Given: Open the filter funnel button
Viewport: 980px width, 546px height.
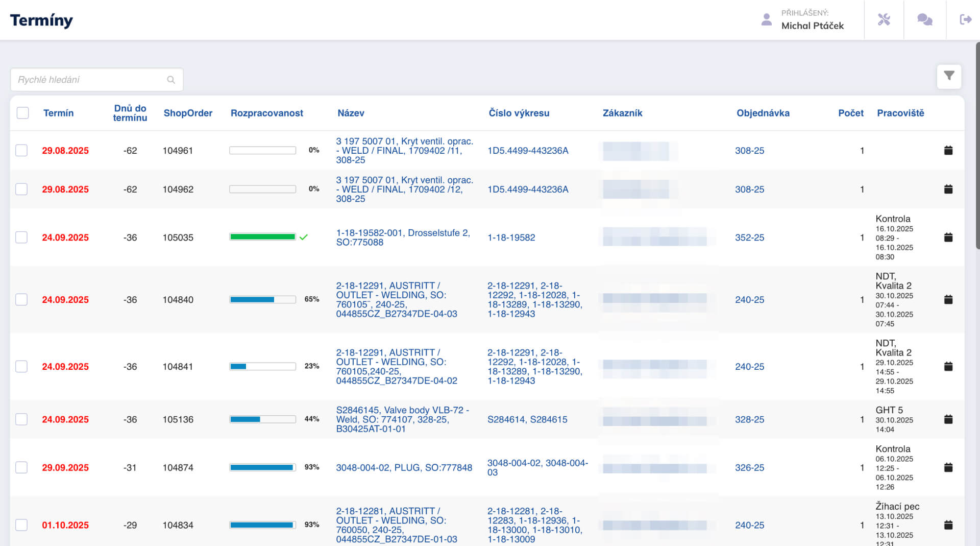Looking at the screenshot, I should point(949,76).
